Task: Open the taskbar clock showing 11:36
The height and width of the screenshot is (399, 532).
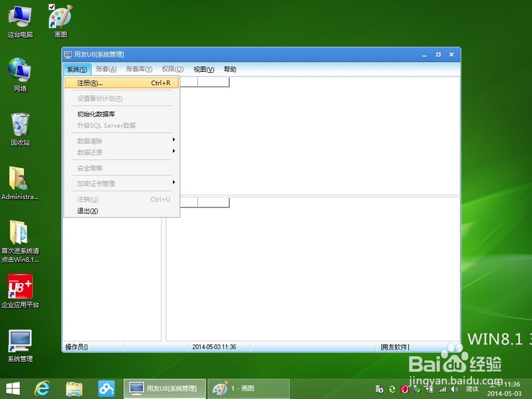Action: [x=504, y=389]
